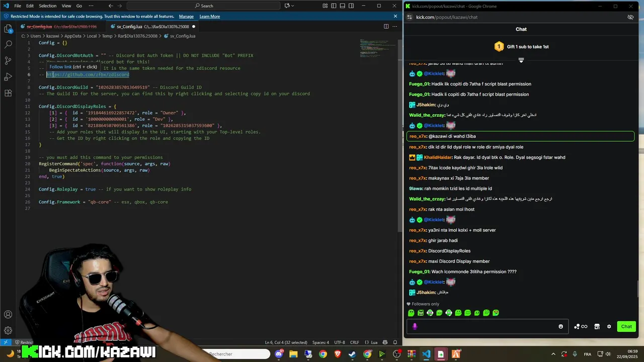The image size is (644, 362).
Task: Click the Search command center box
Action: point(204,6)
